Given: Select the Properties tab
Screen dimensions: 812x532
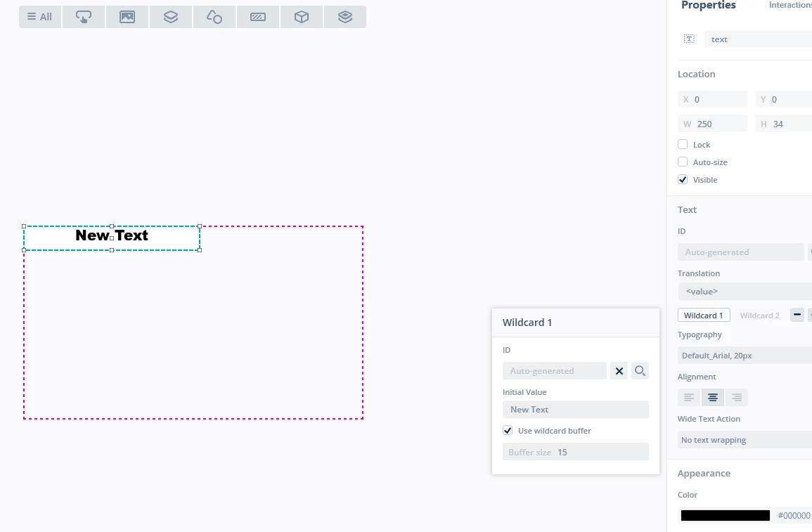Looking at the screenshot, I should [709, 5].
